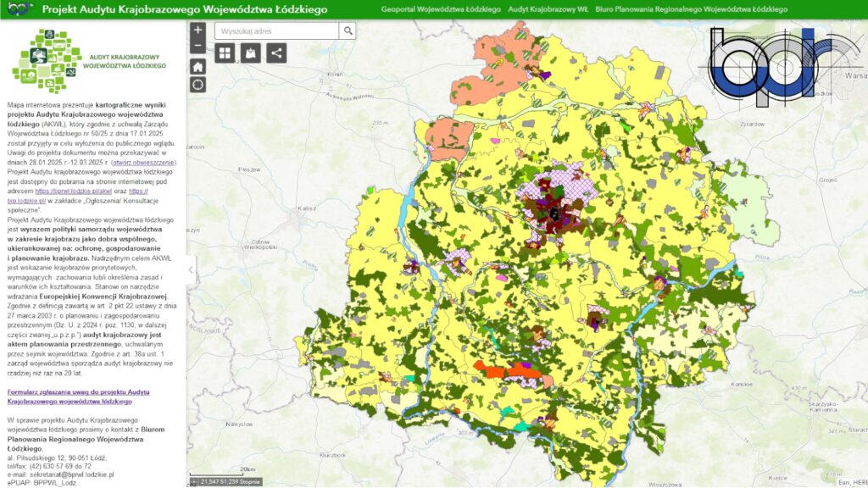The image size is (868, 488).
Task: Open Geoportal Województwa Łódzkiego link
Action: 441,9
